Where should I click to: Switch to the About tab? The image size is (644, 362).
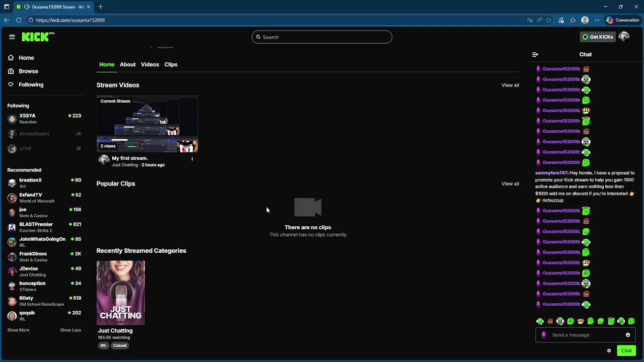128,64
